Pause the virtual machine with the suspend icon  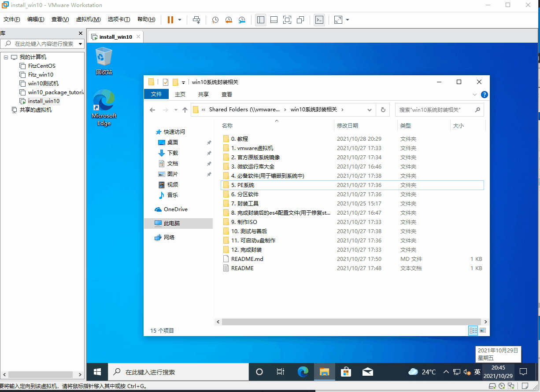(x=170, y=20)
